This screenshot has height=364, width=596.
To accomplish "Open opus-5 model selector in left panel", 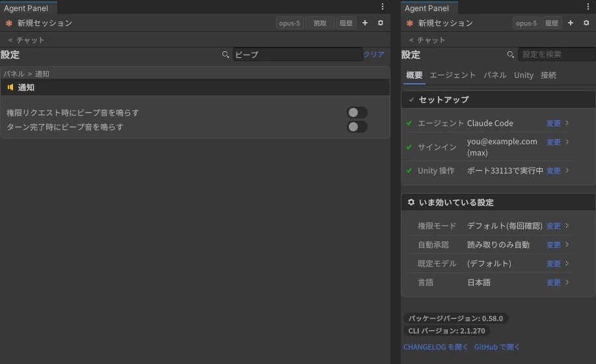I will click(x=290, y=23).
